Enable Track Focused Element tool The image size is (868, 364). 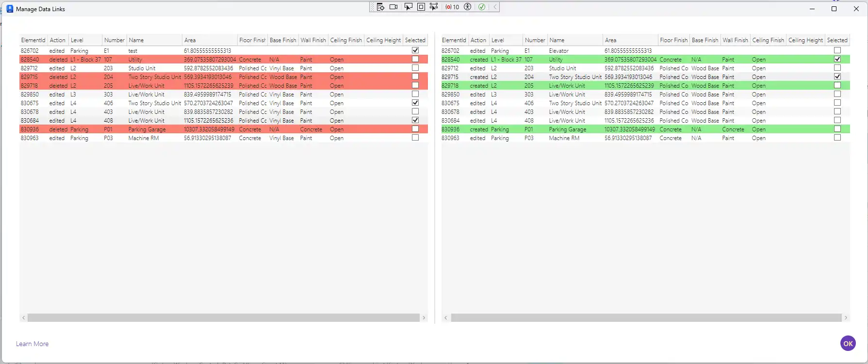[x=434, y=7]
